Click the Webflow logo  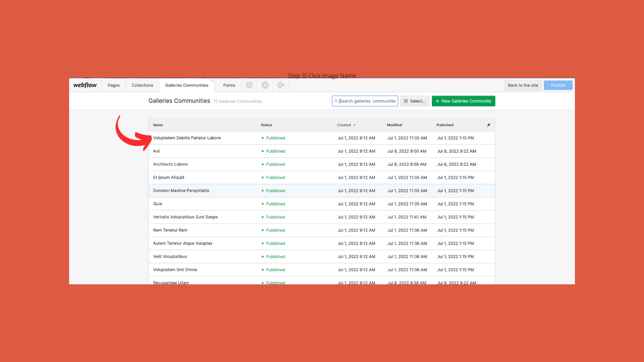[x=85, y=85]
